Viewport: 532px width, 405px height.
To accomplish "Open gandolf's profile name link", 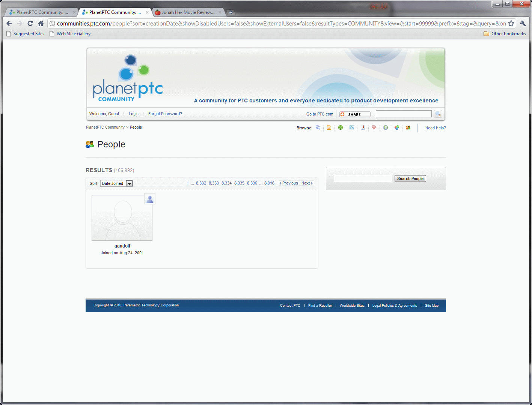I will pos(122,246).
